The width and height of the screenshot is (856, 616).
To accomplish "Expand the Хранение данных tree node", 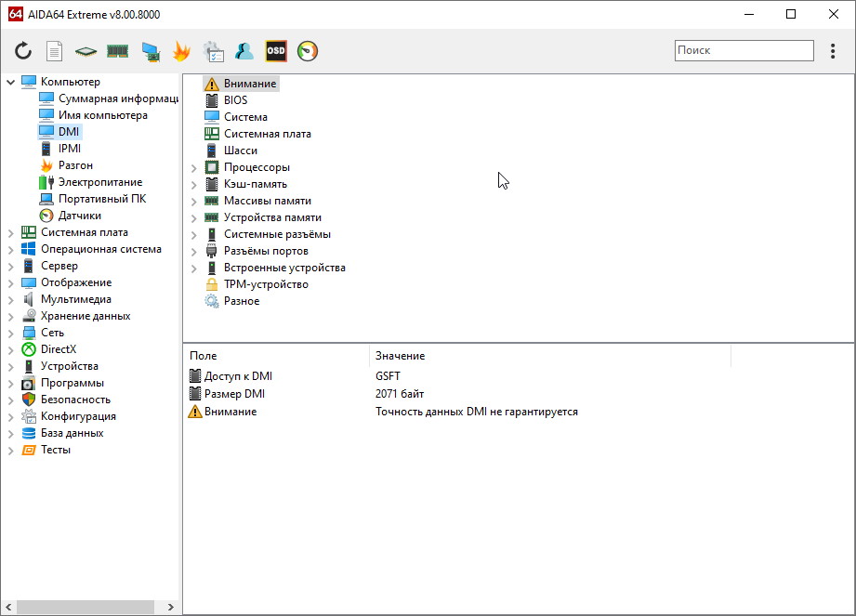I will 10,317.
